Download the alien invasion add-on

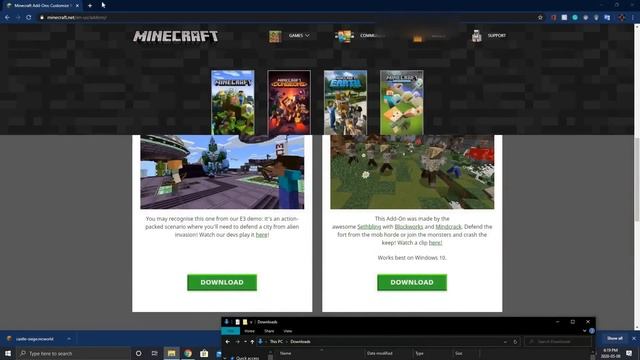(x=222, y=282)
